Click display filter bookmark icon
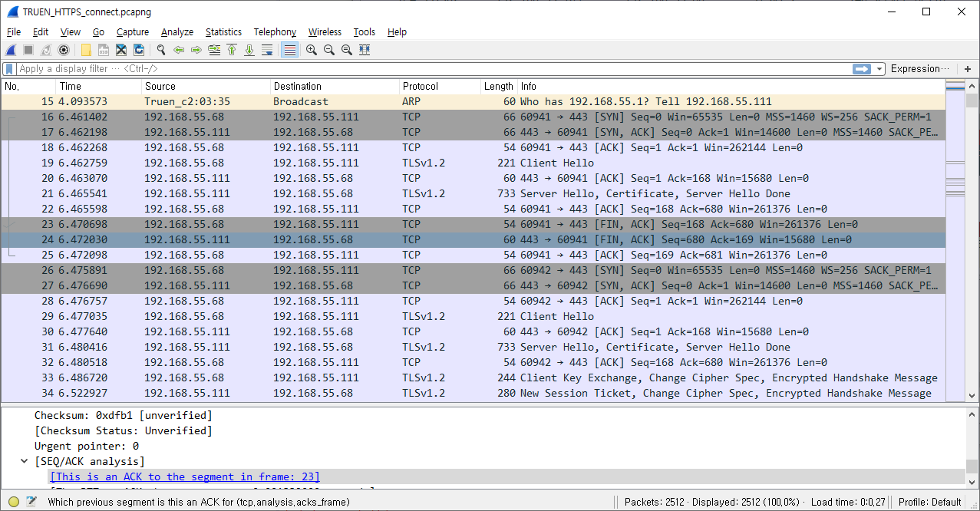Image resolution: width=980 pixels, height=511 pixels. pyautogui.click(x=9, y=69)
